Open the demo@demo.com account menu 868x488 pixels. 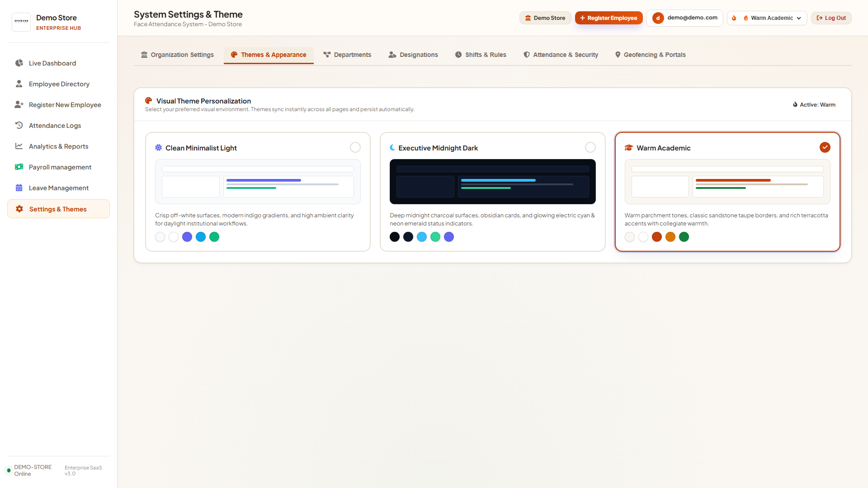click(685, 18)
